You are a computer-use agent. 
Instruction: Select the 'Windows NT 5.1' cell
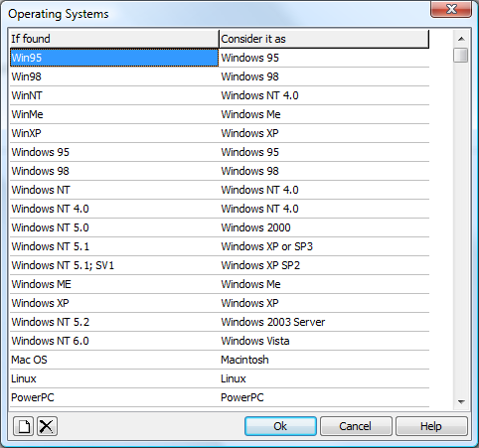(114, 246)
